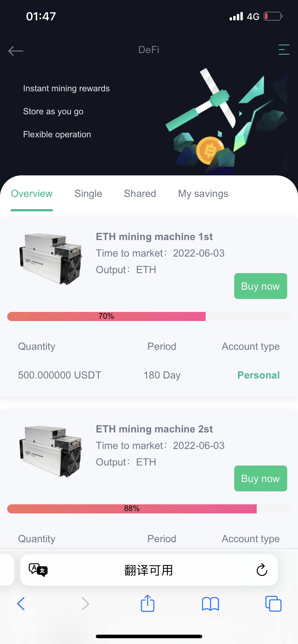Viewport: 298px width, 644px height.
Task: Tap the translate icon in address bar
Action: click(x=38, y=570)
